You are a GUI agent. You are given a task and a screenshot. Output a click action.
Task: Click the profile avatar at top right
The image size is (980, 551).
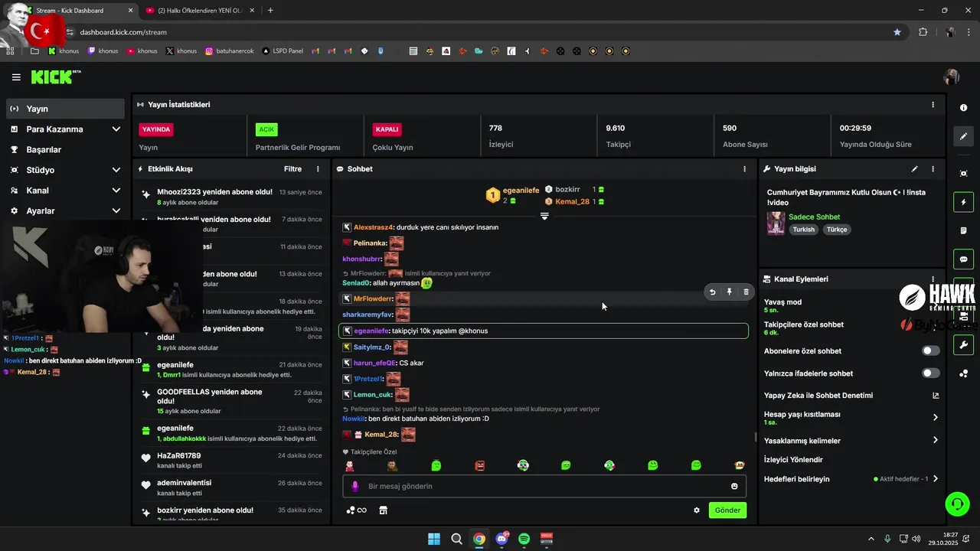coord(952,77)
